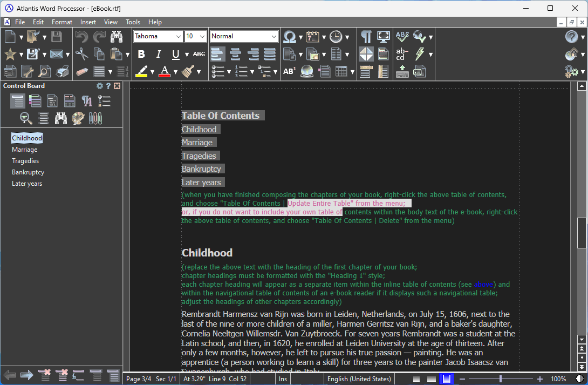
Task: Click the eraser clear formatting icon
Action: 81,71
